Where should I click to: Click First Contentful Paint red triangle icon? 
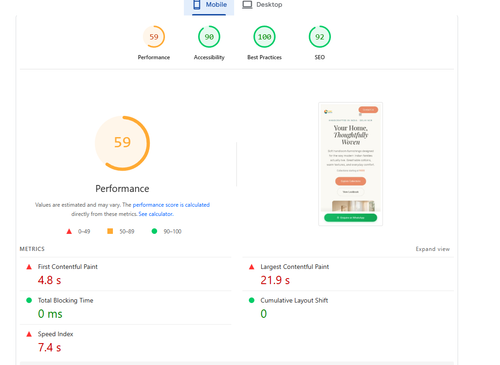29,267
